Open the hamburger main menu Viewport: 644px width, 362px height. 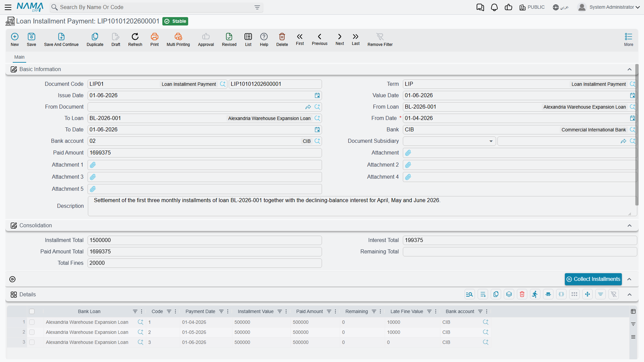click(8, 7)
